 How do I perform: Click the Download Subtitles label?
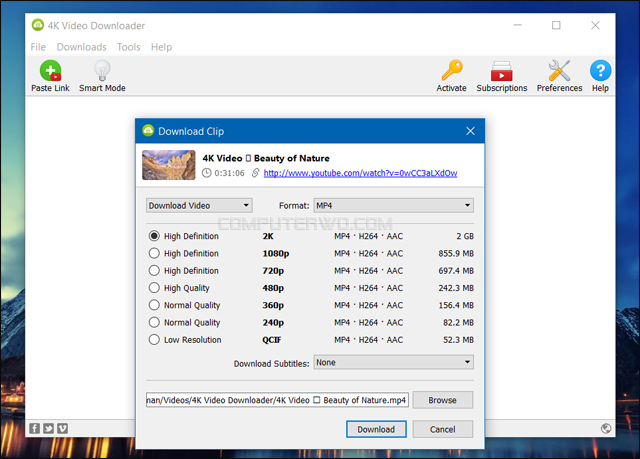pyautogui.click(x=271, y=364)
